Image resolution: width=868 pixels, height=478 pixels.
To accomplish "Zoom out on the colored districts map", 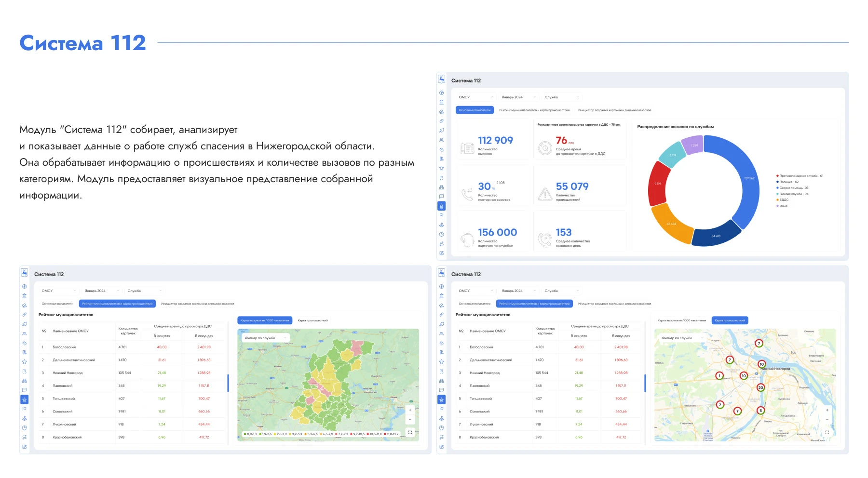I will coord(410,419).
